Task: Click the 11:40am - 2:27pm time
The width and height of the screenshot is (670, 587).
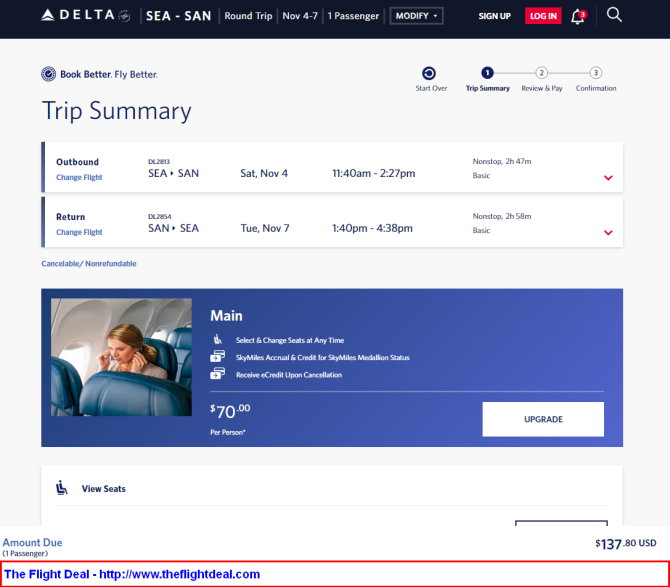Action: pos(373,173)
